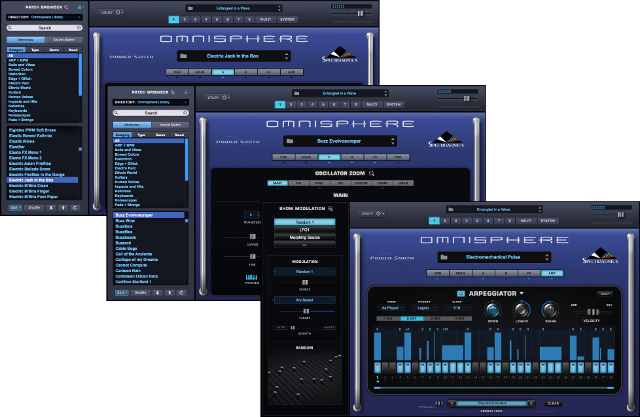Viewport: 640px width, 417px height.
Task: Click the Sound Match button in the middle window
Action: 170,125
